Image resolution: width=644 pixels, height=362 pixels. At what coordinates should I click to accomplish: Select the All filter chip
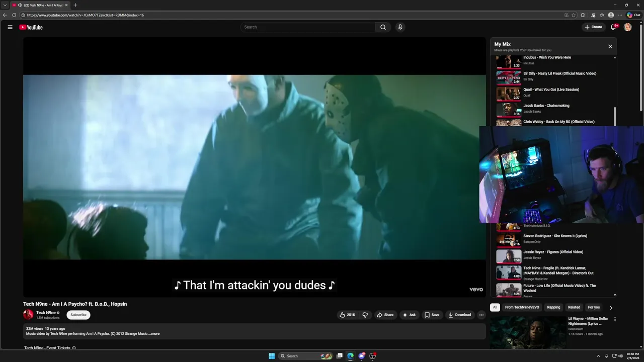click(x=495, y=307)
